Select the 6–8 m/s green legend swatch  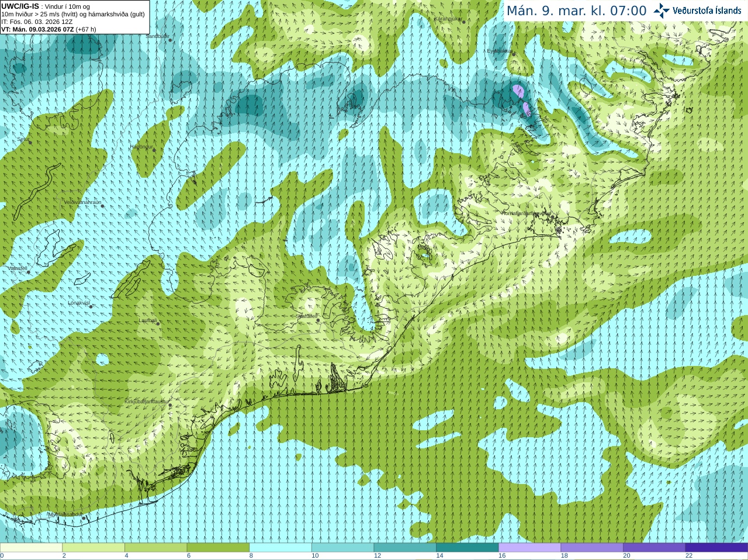tap(218, 548)
